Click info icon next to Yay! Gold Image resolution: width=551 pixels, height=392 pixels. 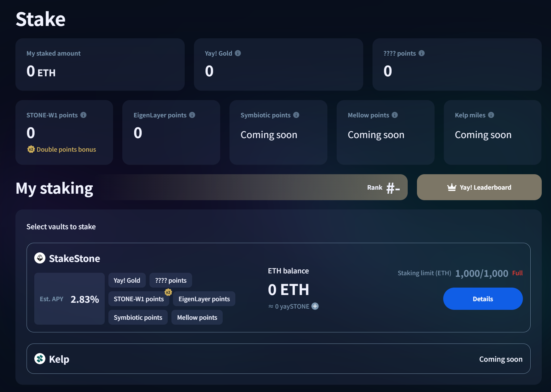(x=238, y=53)
